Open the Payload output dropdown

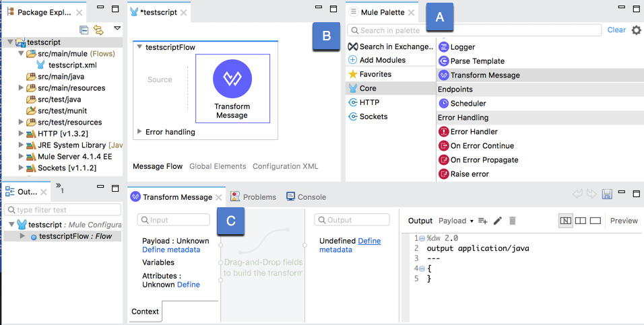point(455,221)
